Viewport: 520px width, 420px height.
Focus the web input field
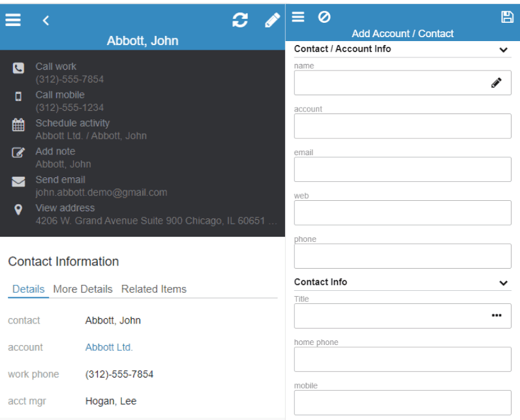403,213
